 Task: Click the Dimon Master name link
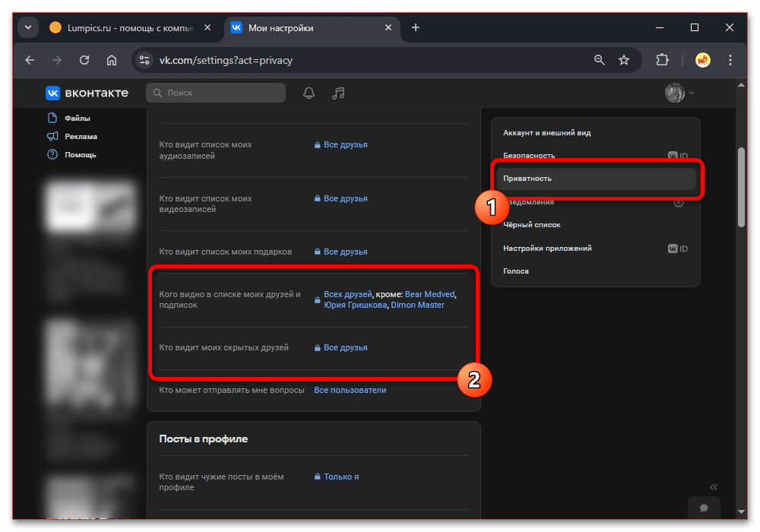coord(417,305)
